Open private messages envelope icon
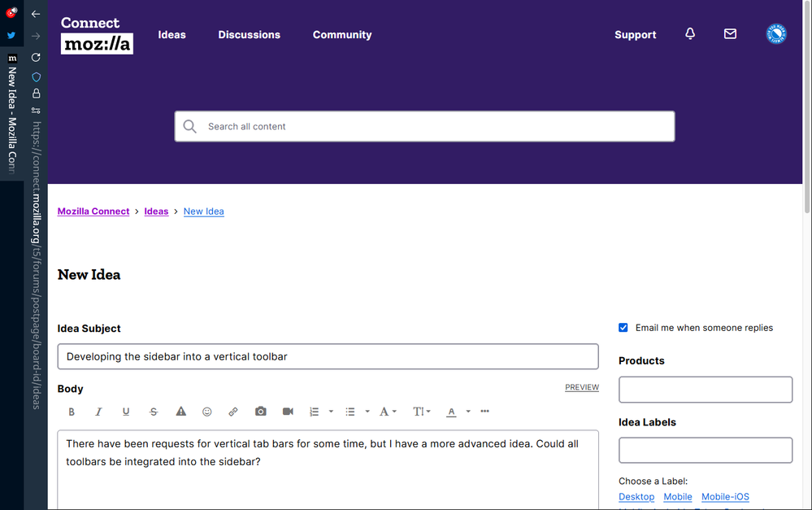812x510 pixels. click(x=730, y=34)
